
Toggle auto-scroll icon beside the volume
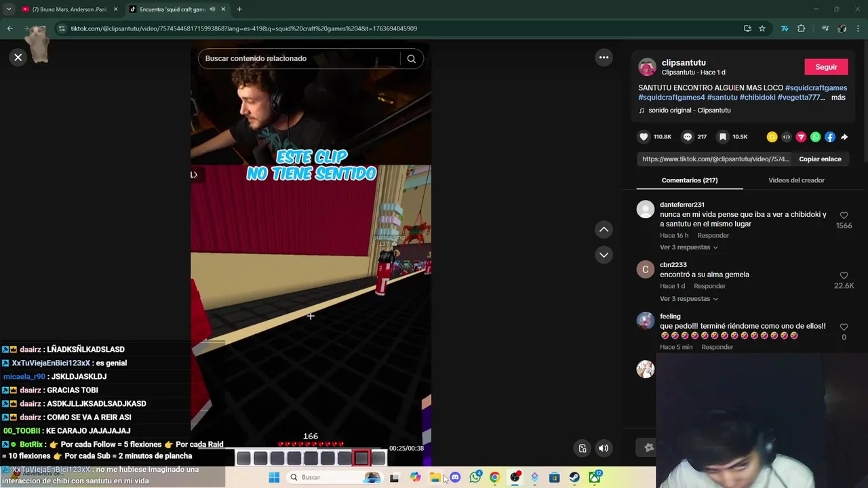coord(582,448)
